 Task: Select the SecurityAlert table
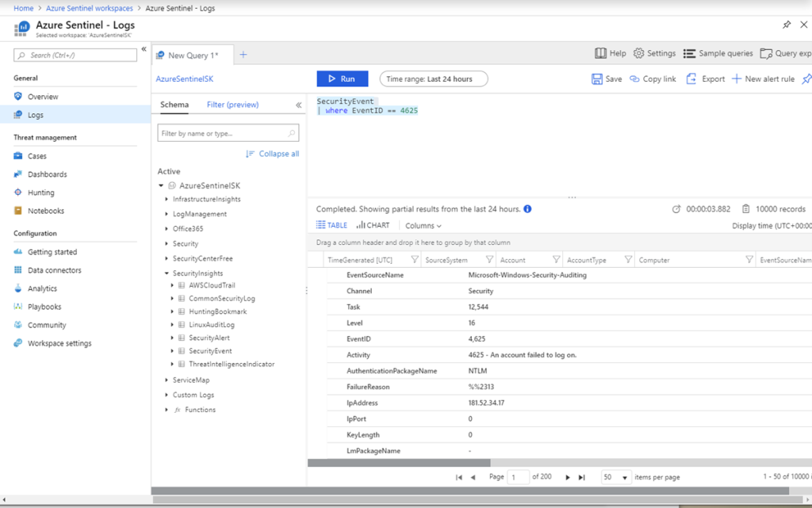[209, 338]
